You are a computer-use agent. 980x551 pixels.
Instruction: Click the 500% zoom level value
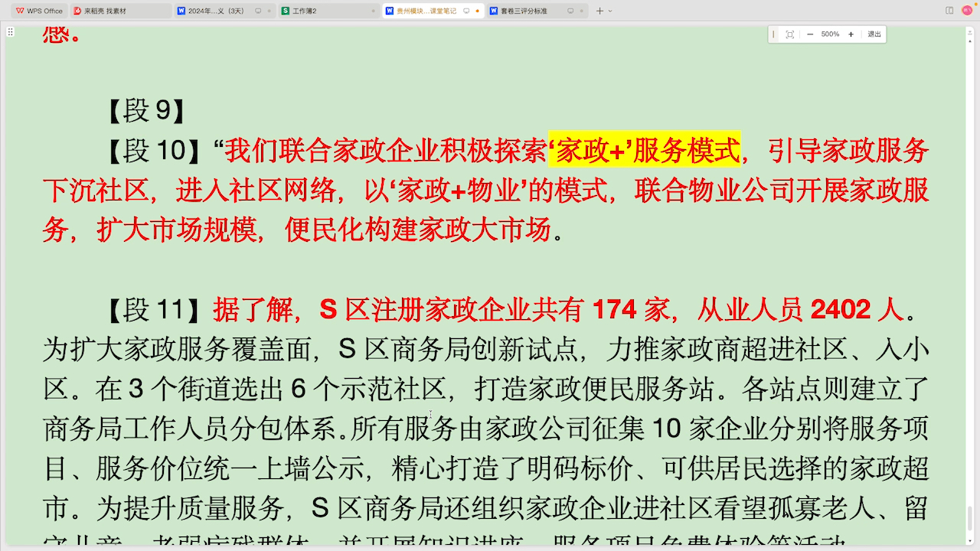[830, 34]
